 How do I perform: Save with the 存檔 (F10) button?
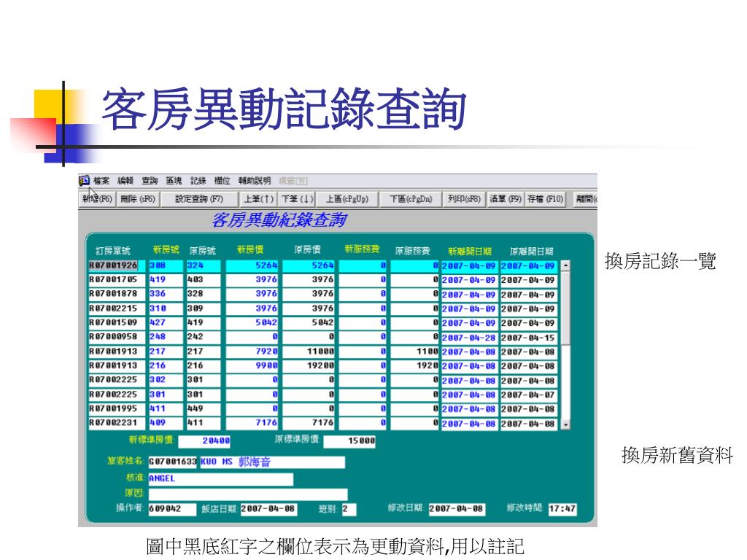tap(546, 199)
